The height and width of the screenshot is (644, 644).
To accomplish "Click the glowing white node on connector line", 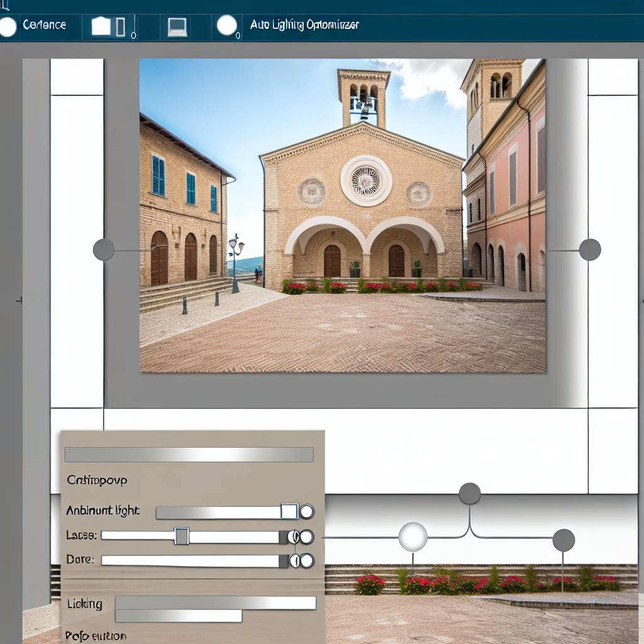I will click(413, 537).
